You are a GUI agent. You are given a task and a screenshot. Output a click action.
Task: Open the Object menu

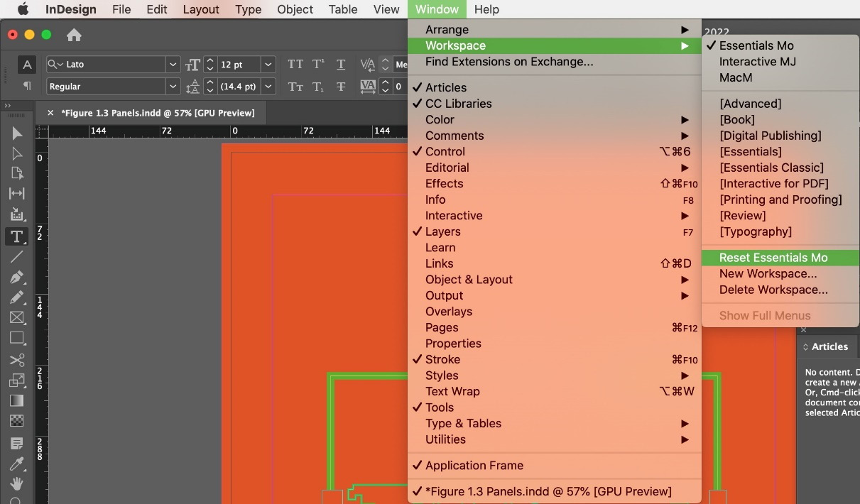click(295, 9)
